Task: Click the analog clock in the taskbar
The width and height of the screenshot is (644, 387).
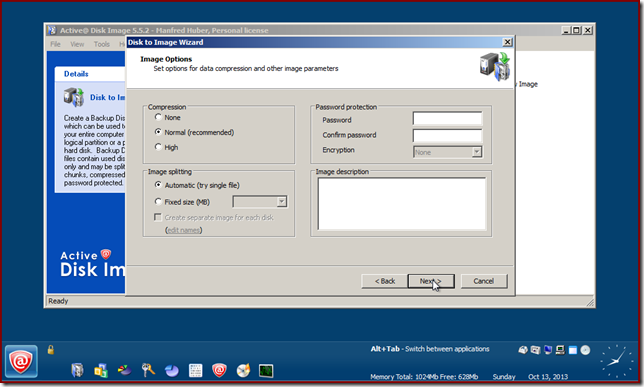Action: coord(616,361)
